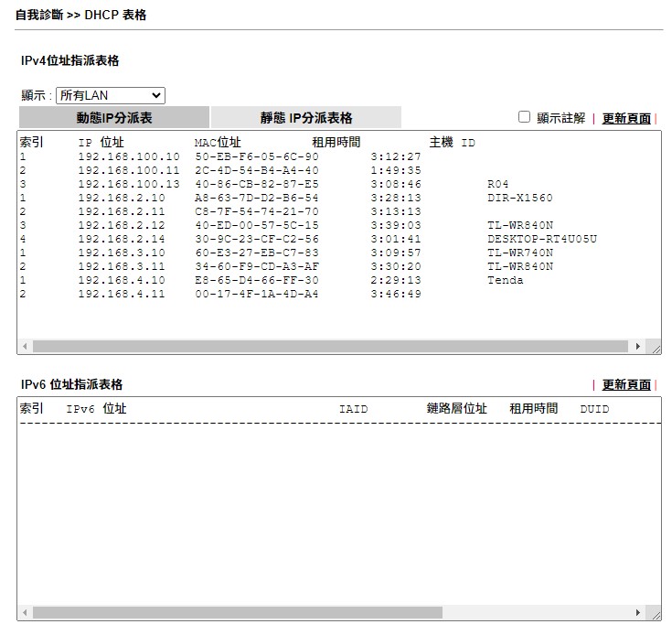Click left scroll arrow of IPv6 table

point(24,612)
